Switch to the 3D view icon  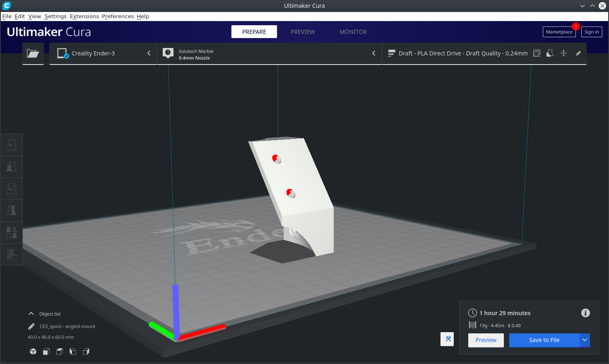pyautogui.click(x=33, y=352)
